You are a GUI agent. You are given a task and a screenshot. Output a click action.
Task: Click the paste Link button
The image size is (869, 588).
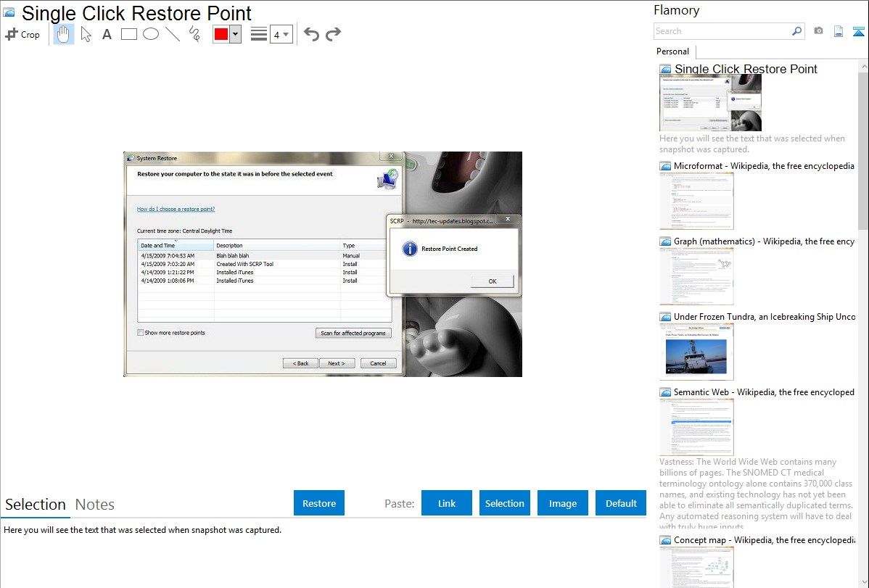447,503
